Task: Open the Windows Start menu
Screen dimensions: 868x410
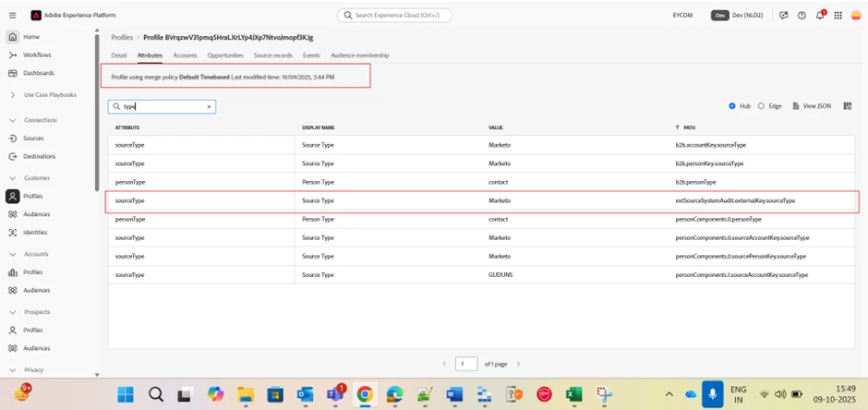Action: point(125,394)
